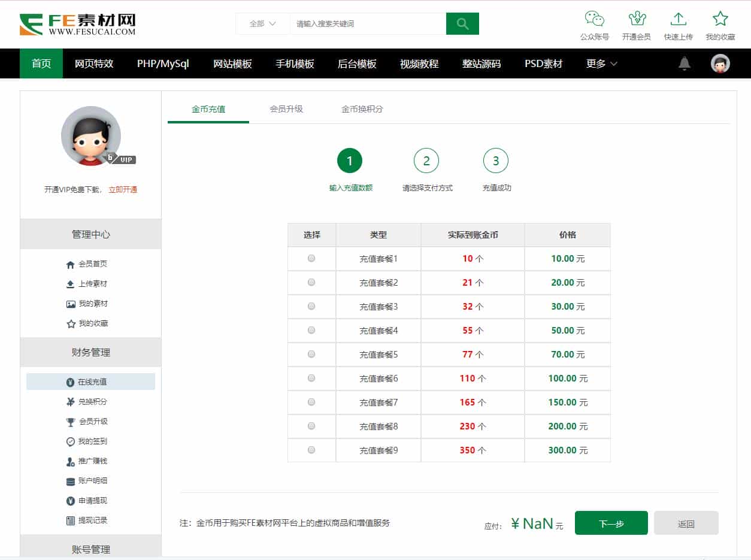Click step 2 circle 请选择支付方式

426,161
